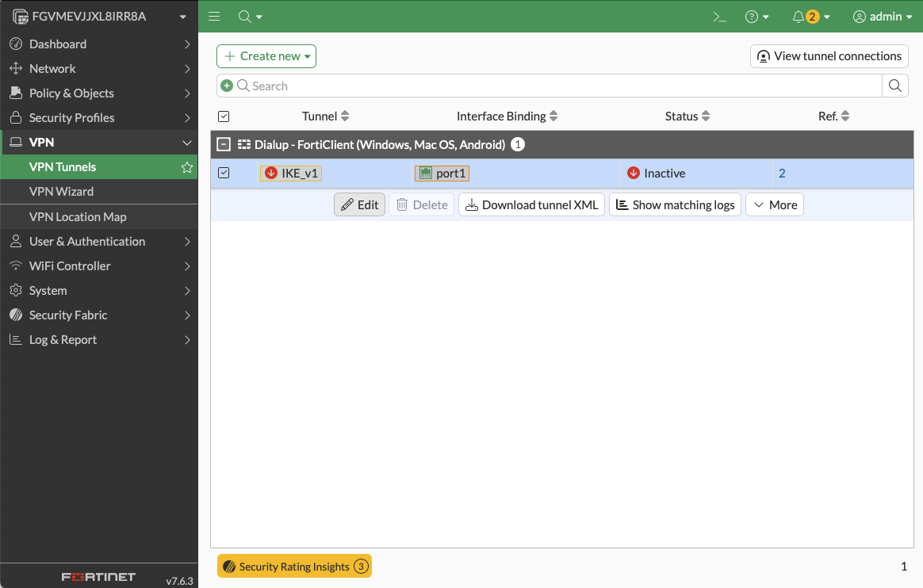Viewport: 923px width, 588px height.
Task: Collapse the VPN menu chevron
Action: (187, 143)
